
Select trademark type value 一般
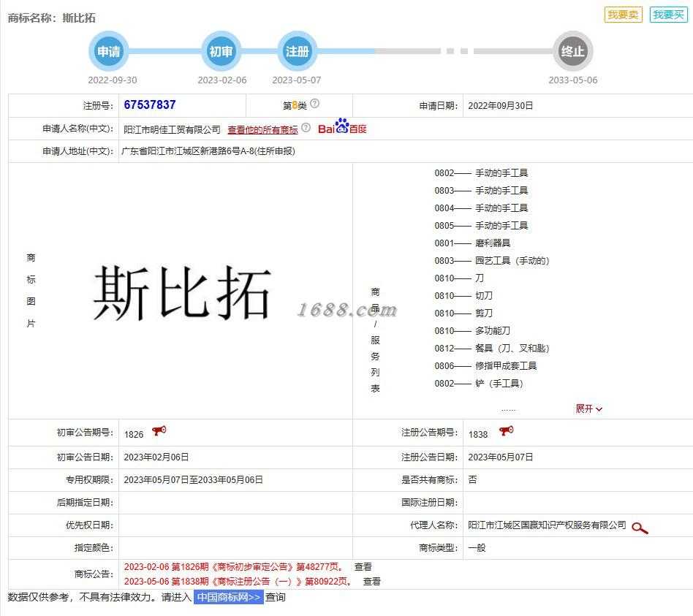(477, 548)
